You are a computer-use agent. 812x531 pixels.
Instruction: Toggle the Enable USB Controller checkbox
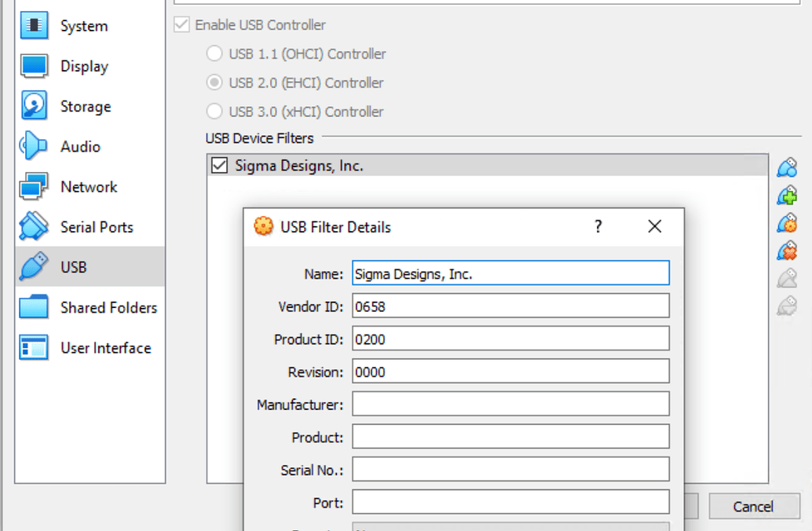[182, 25]
